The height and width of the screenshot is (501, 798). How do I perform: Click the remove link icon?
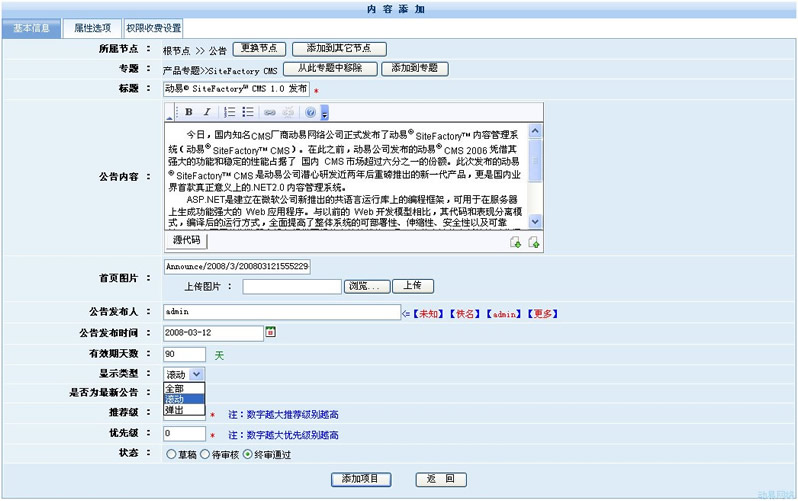point(288,112)
